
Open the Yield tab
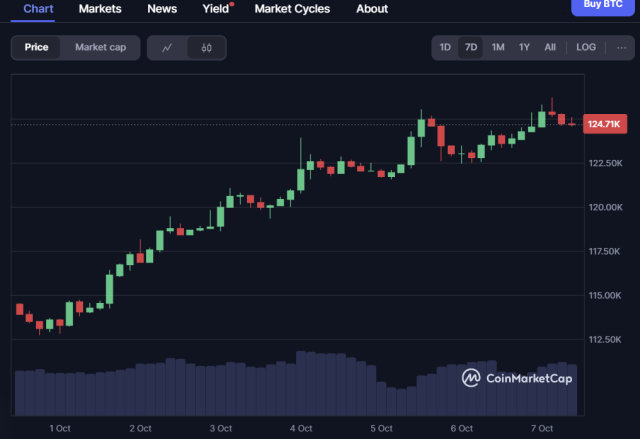pos(216,8)
